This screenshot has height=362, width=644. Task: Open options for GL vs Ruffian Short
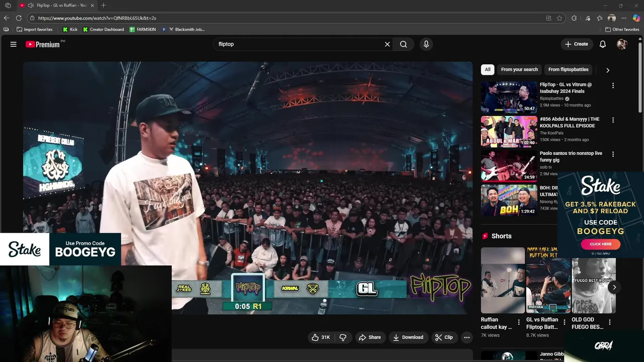(x=565, y=322)
